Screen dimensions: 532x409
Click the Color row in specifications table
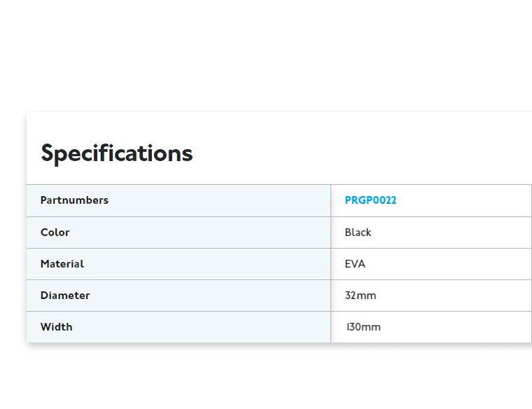coord(279,233)
